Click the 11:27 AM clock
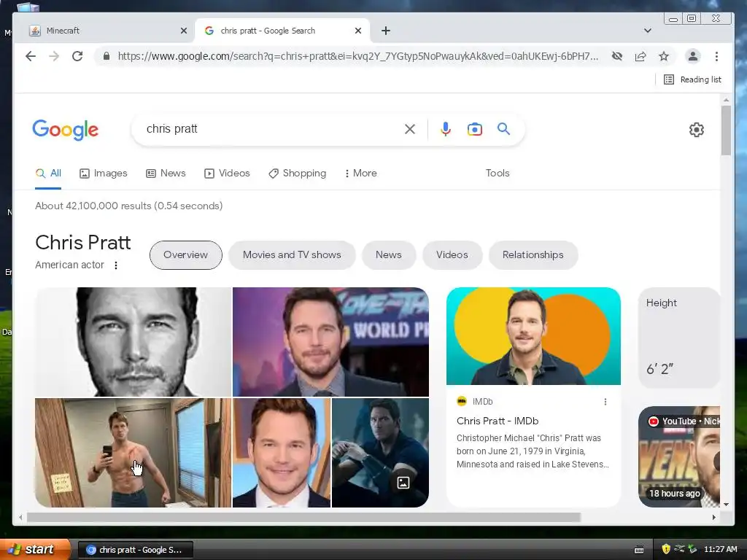The width and height of the screenshot is (747, 560). [720, 549]
